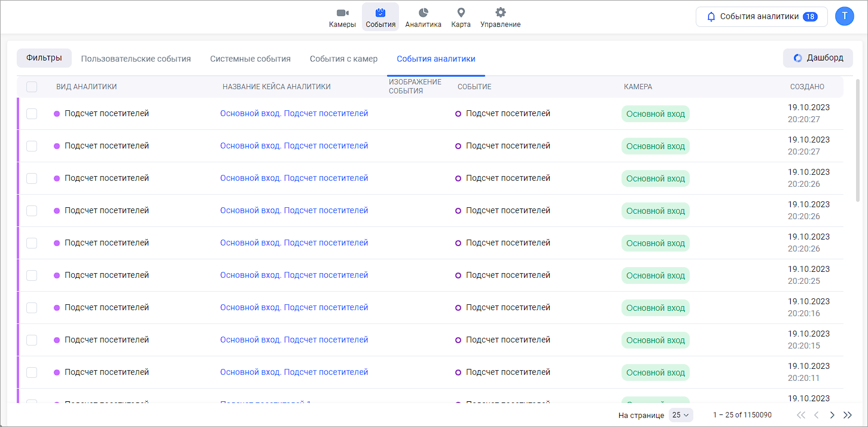Switch to Пользовательские события tab
Image resolution: width=868 pixels, height=427 pixels.
click(x=136, y=59)
